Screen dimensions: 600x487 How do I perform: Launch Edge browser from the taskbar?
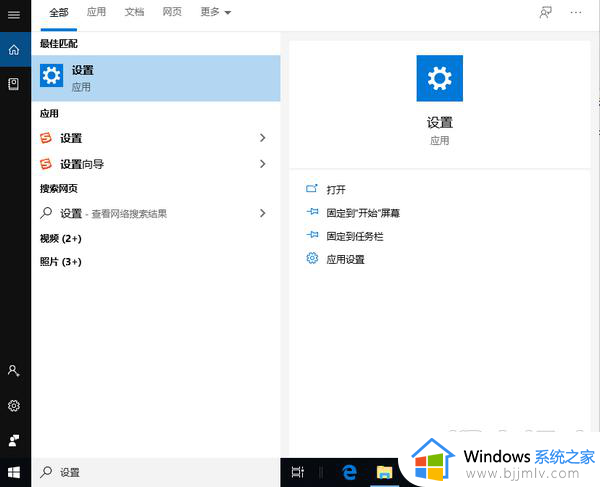(x=350, y=471)
